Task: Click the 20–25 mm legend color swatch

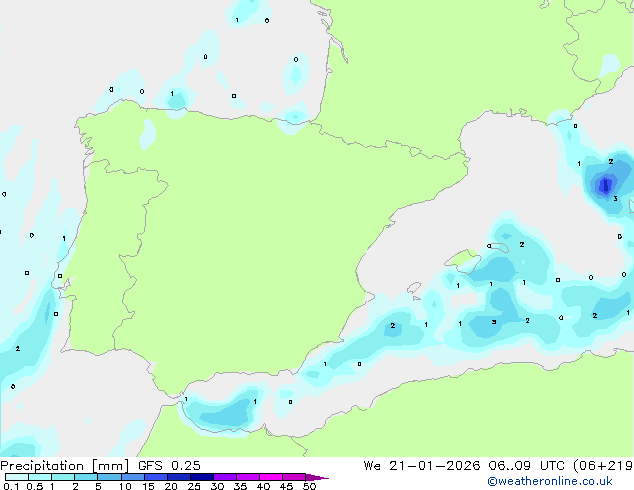Action: tap(179, 477)
